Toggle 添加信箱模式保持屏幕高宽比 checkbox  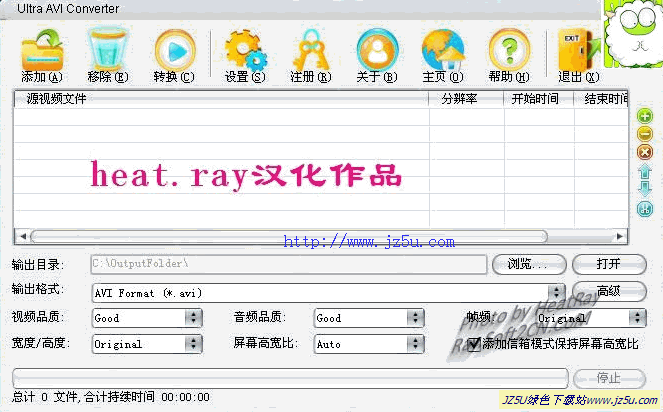(474, 344)
